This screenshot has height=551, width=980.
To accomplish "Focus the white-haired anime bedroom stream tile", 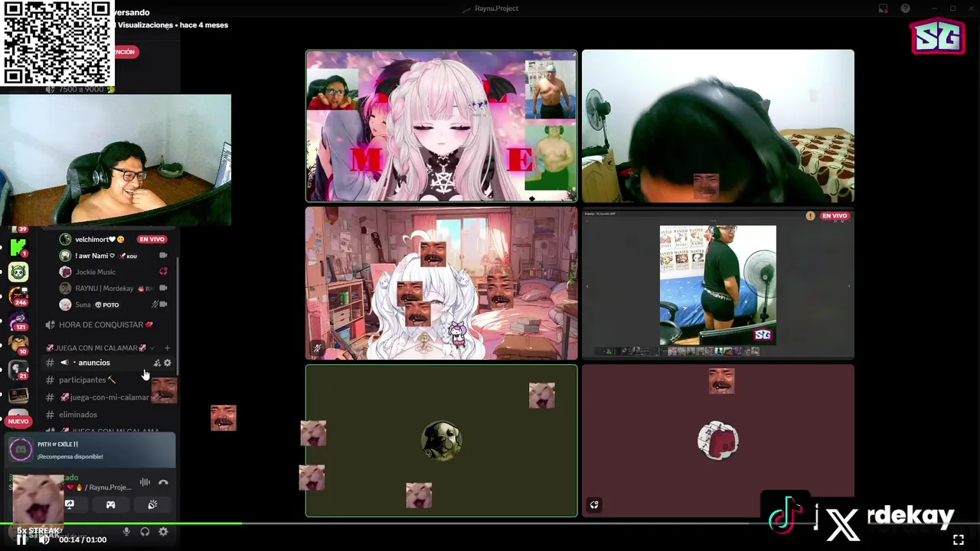I will 442,283.
